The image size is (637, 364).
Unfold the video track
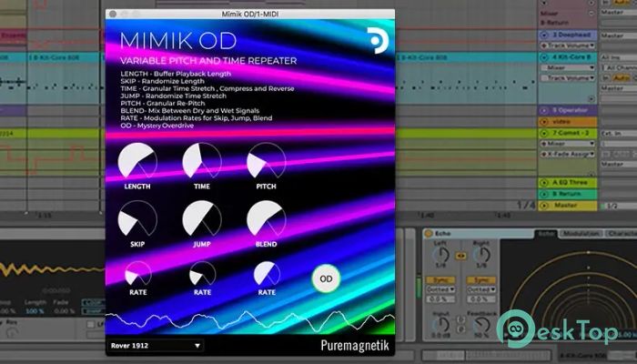(x=544, y=121)
